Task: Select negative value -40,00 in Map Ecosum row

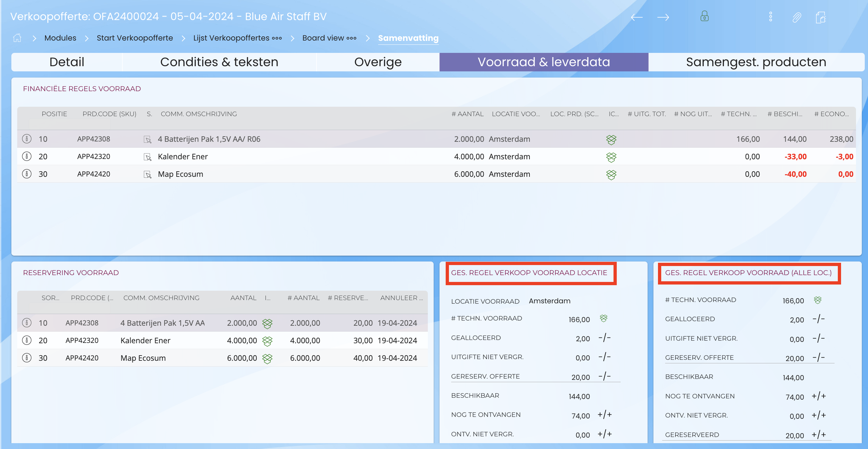Action: pos(795,174)
